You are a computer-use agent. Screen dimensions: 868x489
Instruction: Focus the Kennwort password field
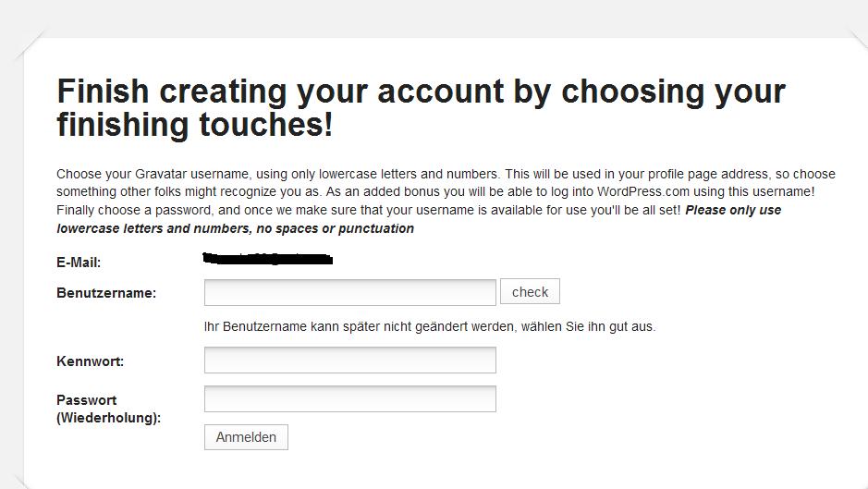(349, 361)
